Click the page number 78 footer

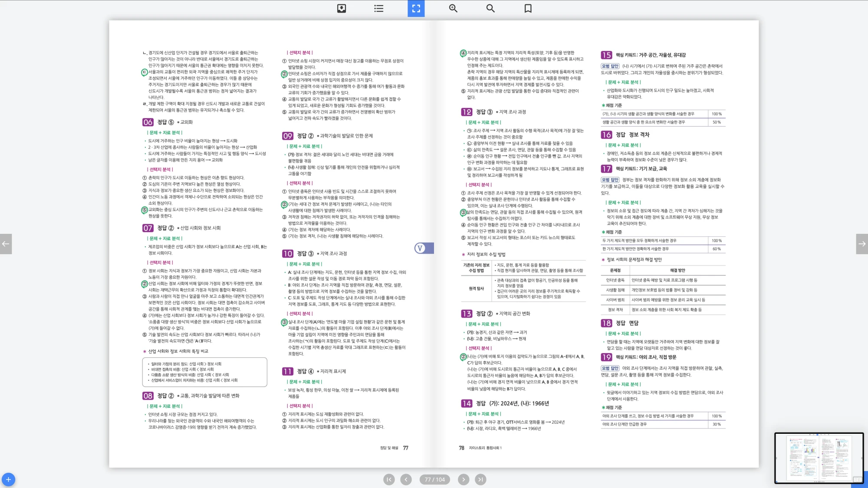[x=461, y=448]
